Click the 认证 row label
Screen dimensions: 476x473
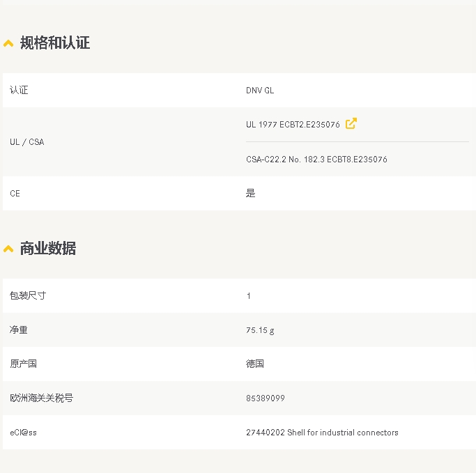(x=19, y=91)
